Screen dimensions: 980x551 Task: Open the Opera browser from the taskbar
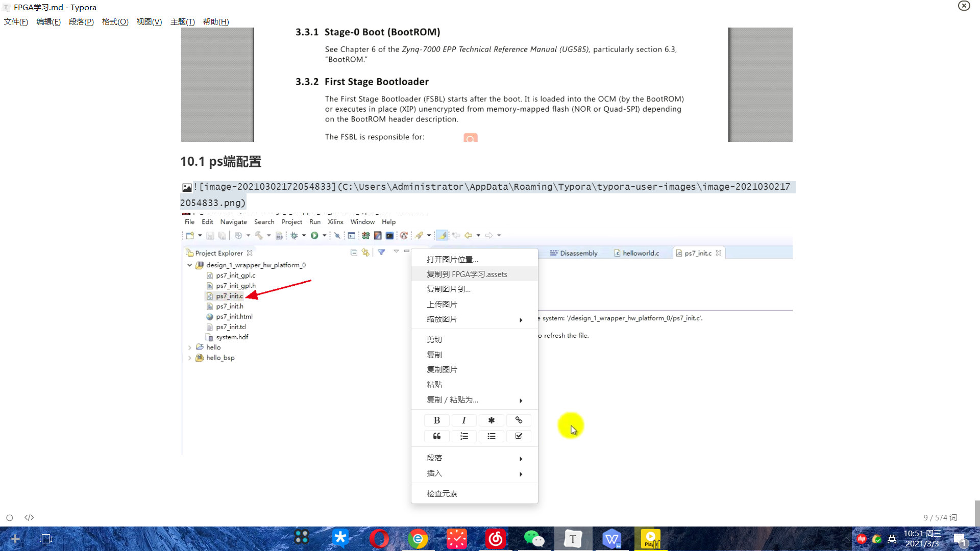(379, 539)
